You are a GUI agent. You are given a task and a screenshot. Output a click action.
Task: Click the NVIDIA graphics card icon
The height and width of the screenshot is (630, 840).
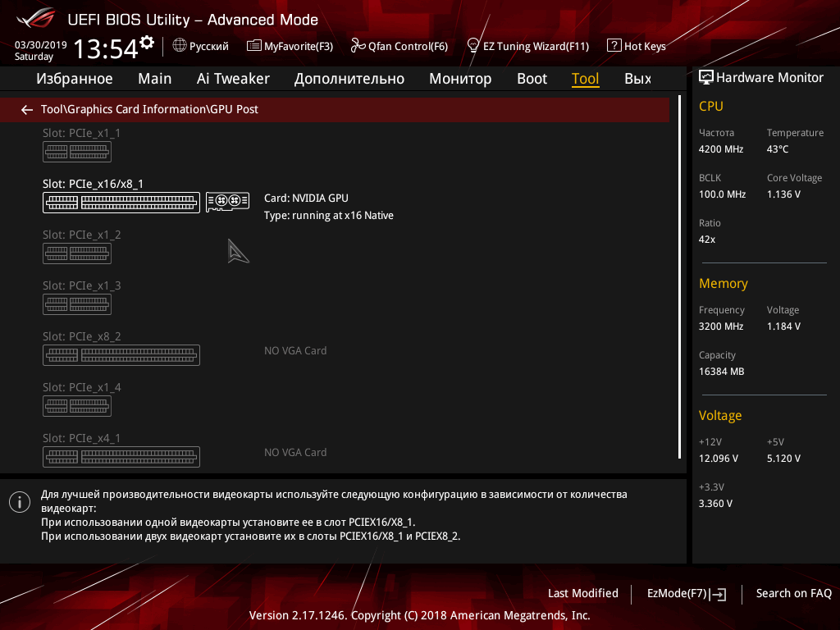[x=228, y=202]
